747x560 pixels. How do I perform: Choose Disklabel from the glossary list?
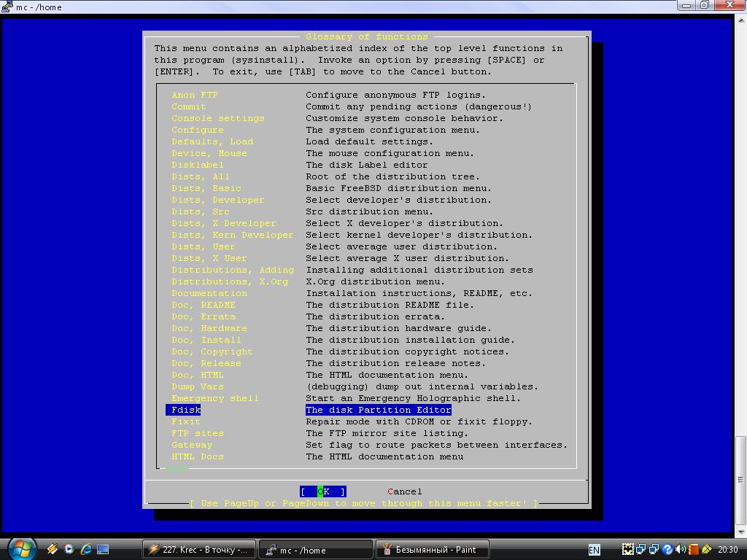pos(197,165)
